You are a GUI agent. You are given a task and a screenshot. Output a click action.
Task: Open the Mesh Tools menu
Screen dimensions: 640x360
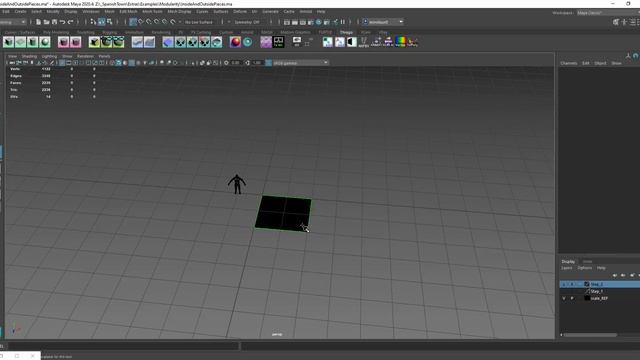(x=152, y=12)
